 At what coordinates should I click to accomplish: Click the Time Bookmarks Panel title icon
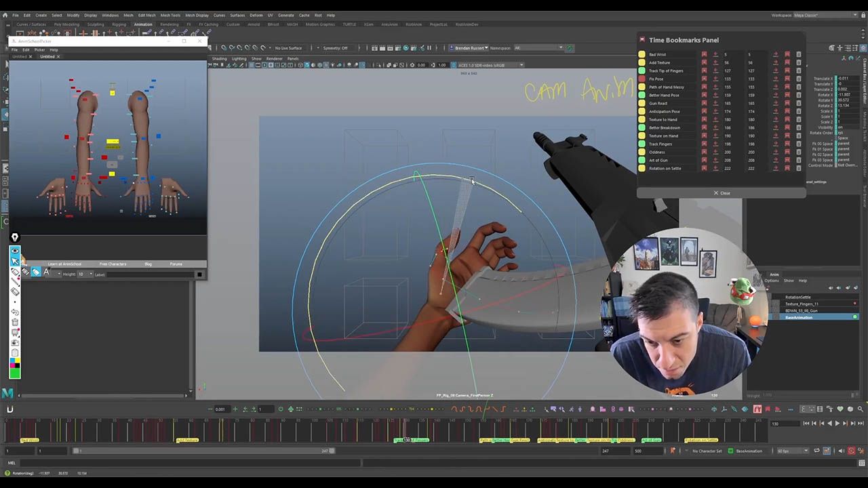click(642, 40)
